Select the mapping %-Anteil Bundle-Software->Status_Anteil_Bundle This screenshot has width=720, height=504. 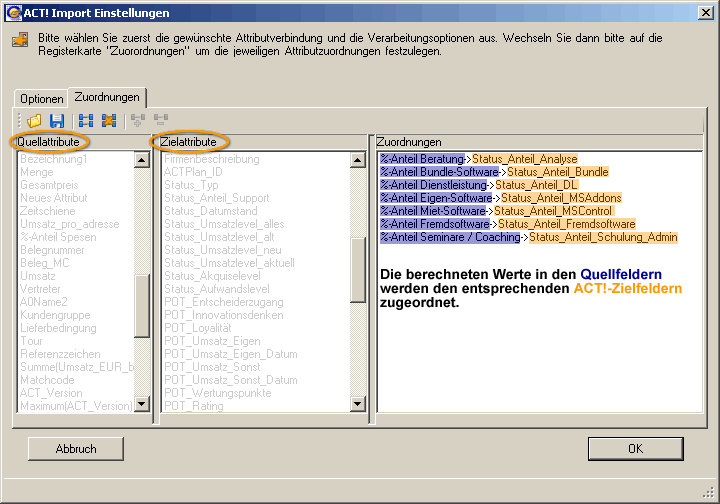494,172
